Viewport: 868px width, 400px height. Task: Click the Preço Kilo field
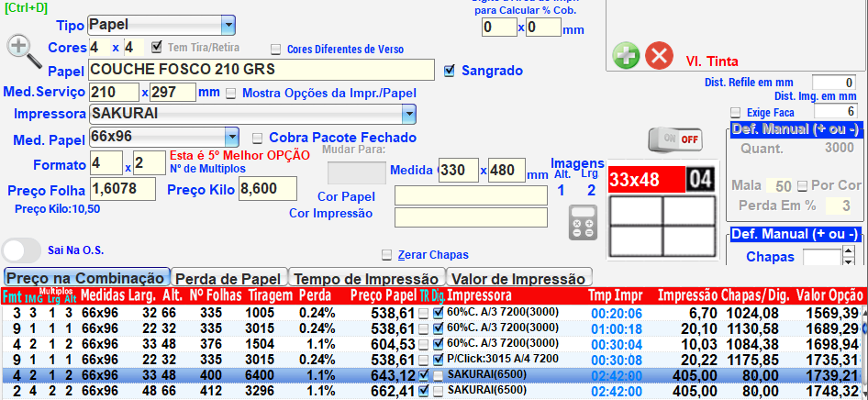coord(268,189)
